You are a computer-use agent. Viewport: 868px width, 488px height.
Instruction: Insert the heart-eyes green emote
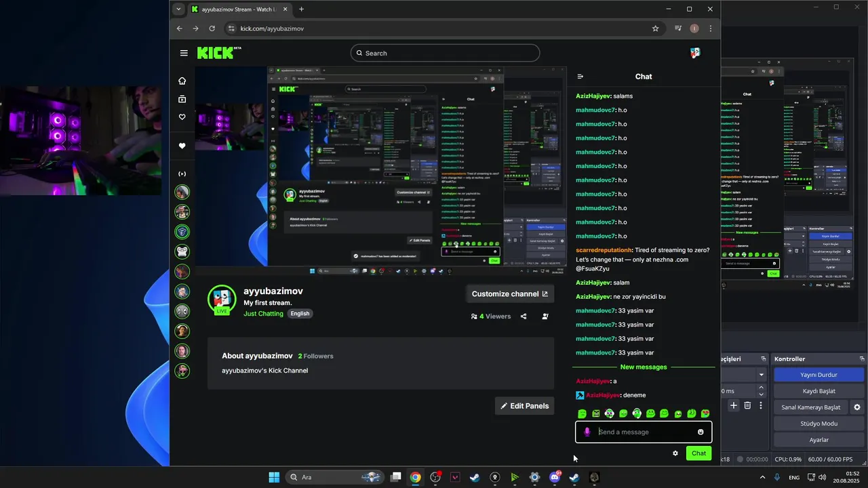(705, 413)
